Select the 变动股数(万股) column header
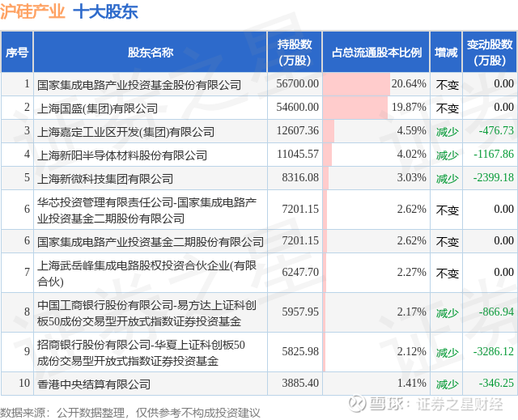 490,52
